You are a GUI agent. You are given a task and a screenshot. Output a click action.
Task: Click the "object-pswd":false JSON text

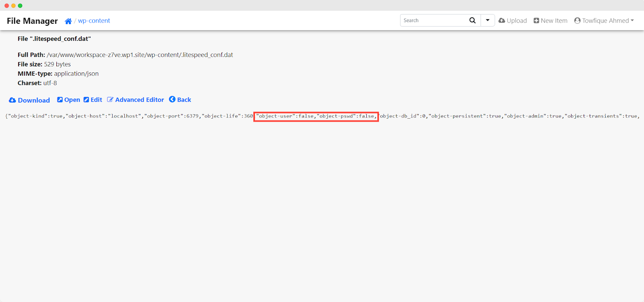pyautogui.click(x=346, y=116)
